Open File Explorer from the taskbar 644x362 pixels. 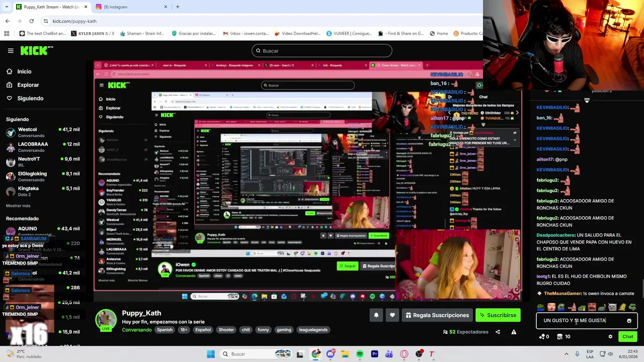pyautogui.click(x=345, y=354)
